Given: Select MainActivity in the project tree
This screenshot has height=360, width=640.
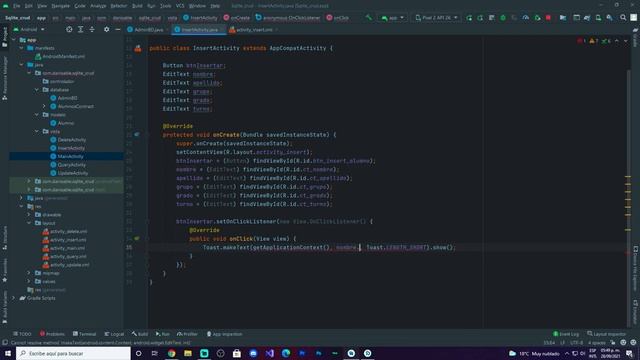Looking at the screenshot, I should 67,156.
